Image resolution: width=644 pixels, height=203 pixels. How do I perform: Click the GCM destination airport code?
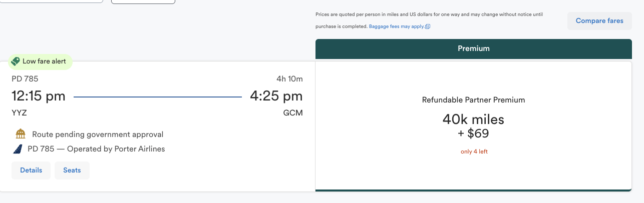click(293, 113)
